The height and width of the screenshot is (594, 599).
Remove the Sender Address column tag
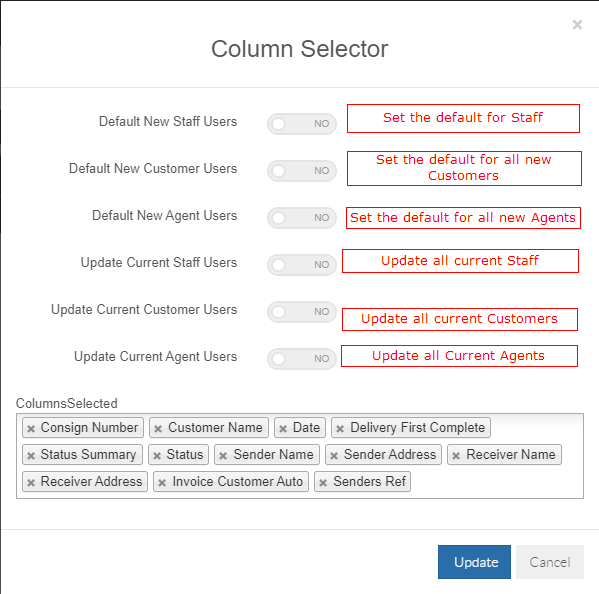334,455
